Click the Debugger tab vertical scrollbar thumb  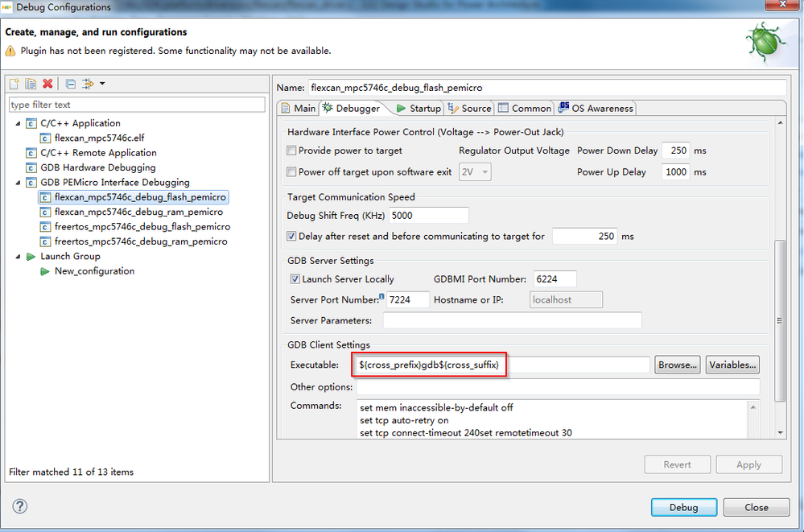[x=780, y=320]
